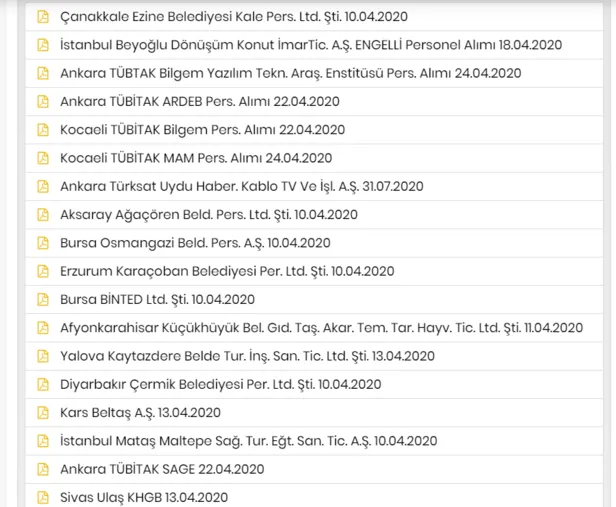Screen dimensions: 616x507
Task: Open Ankara TÜBİTAK SAGE 22.04.2020 link
Action: (162, 469)
